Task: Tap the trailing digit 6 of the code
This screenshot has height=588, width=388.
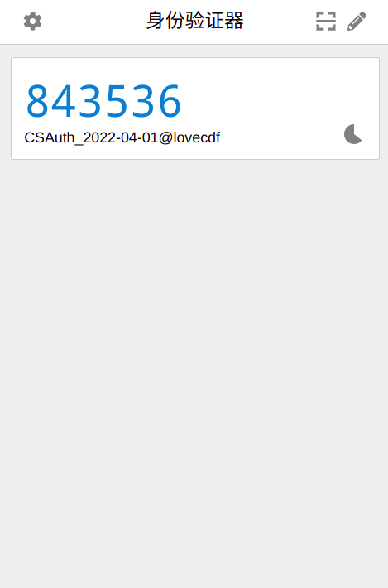Action: [170, 101]
